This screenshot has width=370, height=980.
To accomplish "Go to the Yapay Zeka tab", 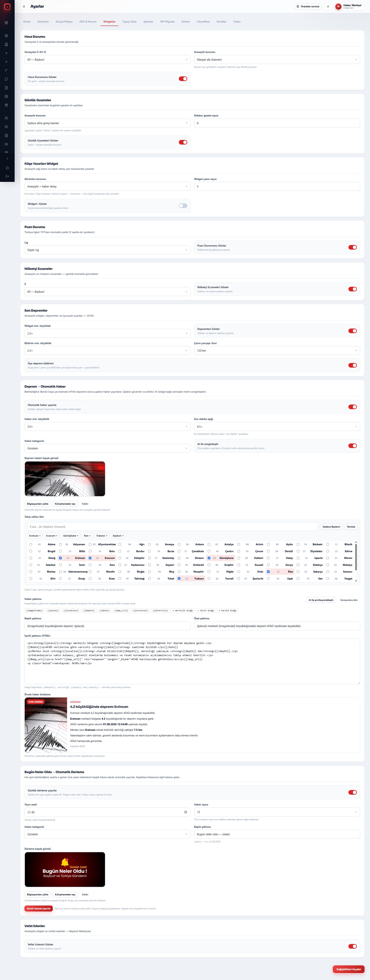I will click(x=129, y=22).
